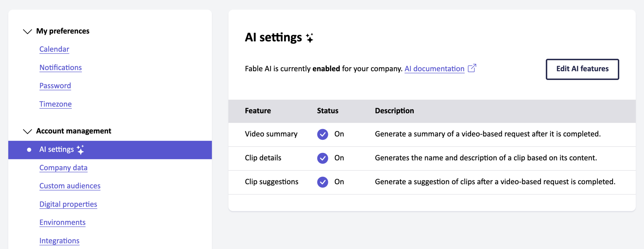Click the On label in Clip suggestions row
The width and height of the screenshot is (644, 249).
[x=339, y=182]
